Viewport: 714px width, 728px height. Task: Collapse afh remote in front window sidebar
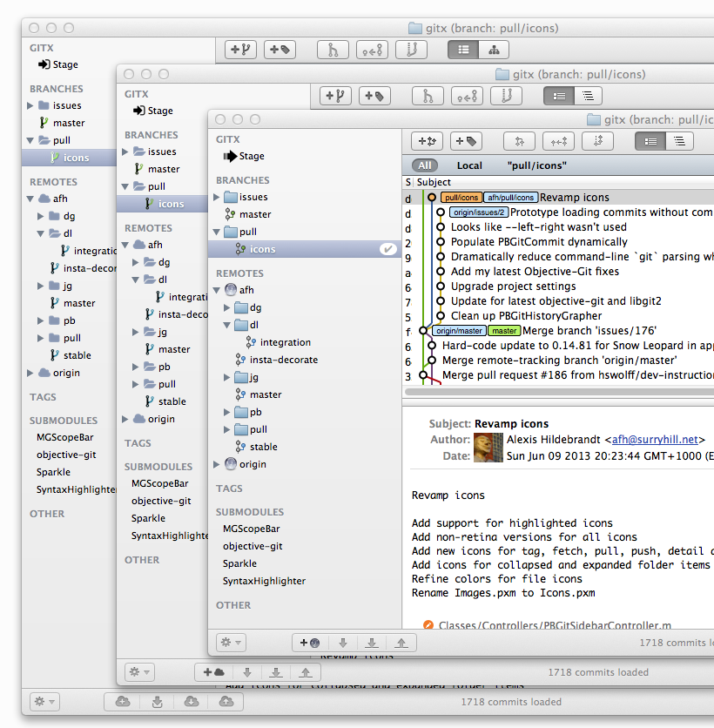(x=216, y=290)
